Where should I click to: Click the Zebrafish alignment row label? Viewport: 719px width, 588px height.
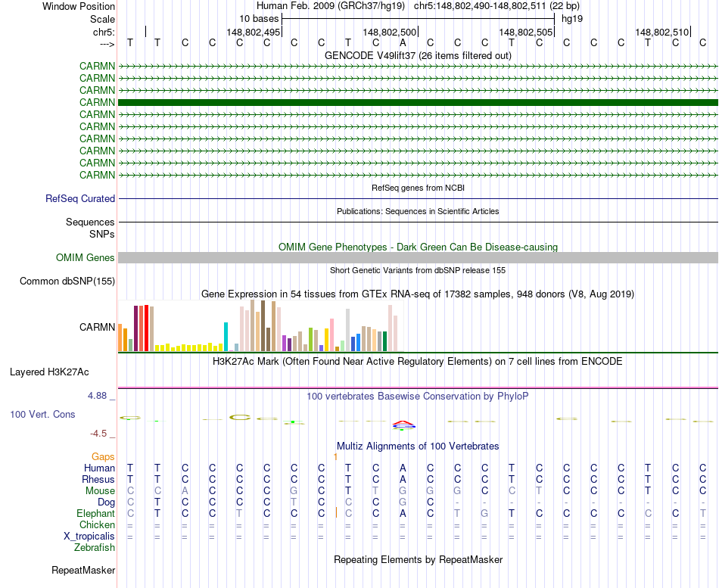[x=95, y=548]
